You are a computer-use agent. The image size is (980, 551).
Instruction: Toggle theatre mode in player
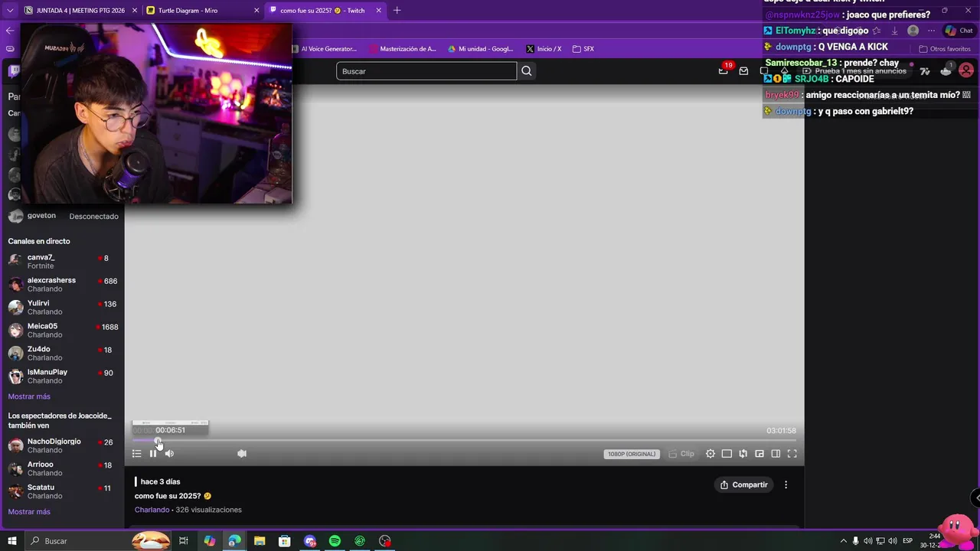[x=727, y=454]
